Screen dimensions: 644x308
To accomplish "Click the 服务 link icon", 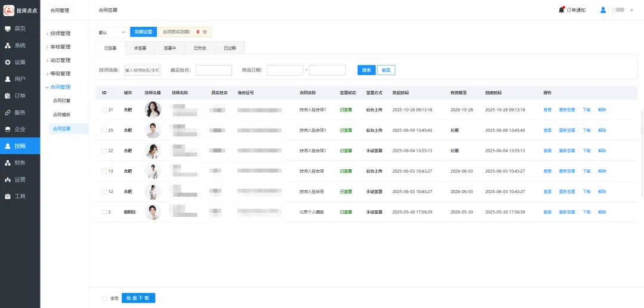I will pos(8,112).
